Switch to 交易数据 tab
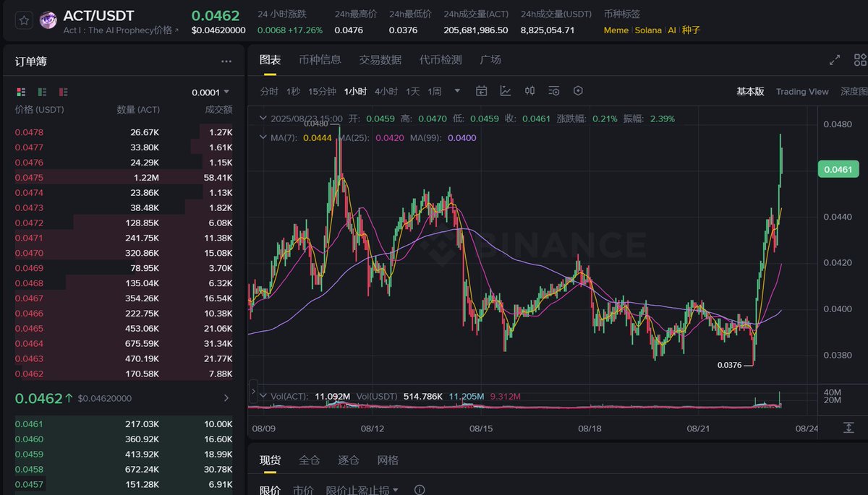 pos(380,60)
